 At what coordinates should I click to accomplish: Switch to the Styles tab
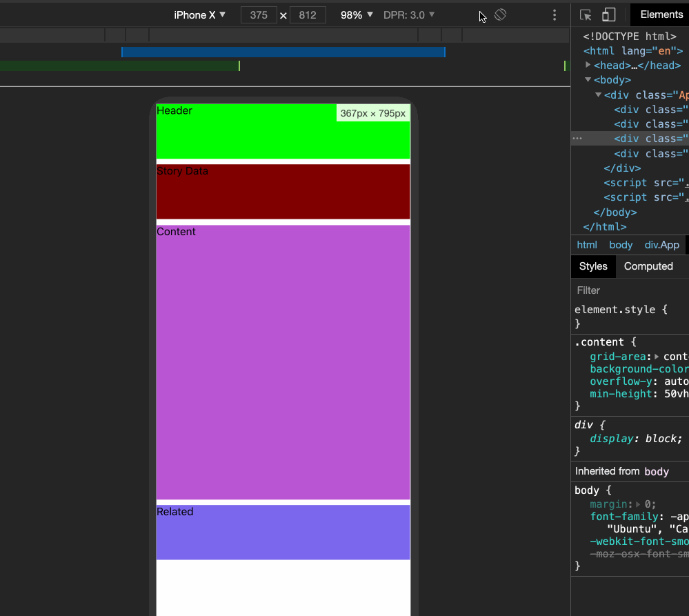593,266
